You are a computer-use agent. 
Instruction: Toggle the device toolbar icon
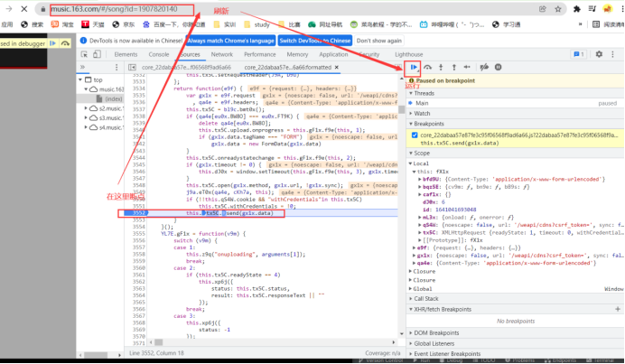tap(97, 54)
